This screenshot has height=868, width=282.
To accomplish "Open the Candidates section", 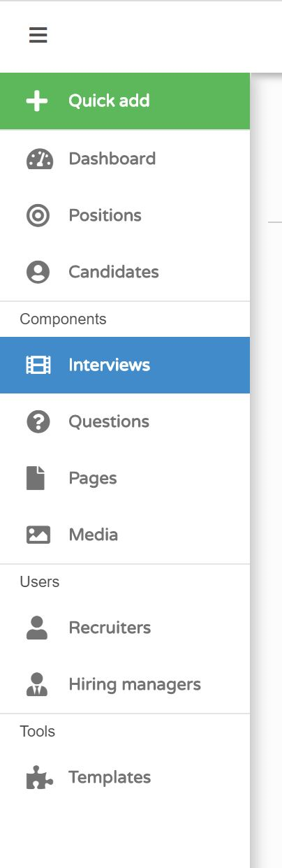I will [125, 272].
